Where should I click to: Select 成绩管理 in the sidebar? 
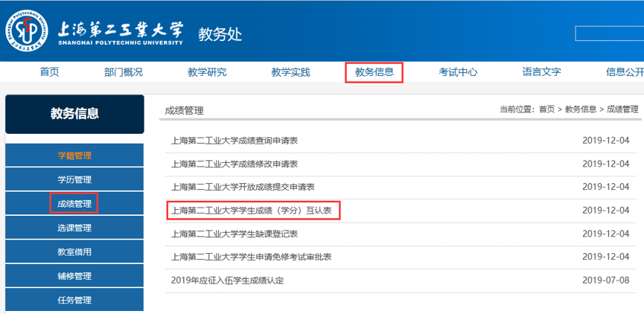pos(74,204)
